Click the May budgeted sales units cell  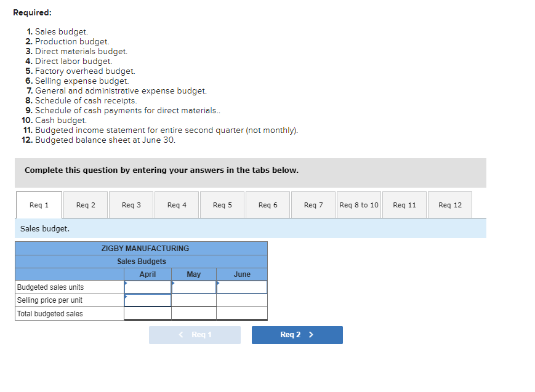coord(193,287)
